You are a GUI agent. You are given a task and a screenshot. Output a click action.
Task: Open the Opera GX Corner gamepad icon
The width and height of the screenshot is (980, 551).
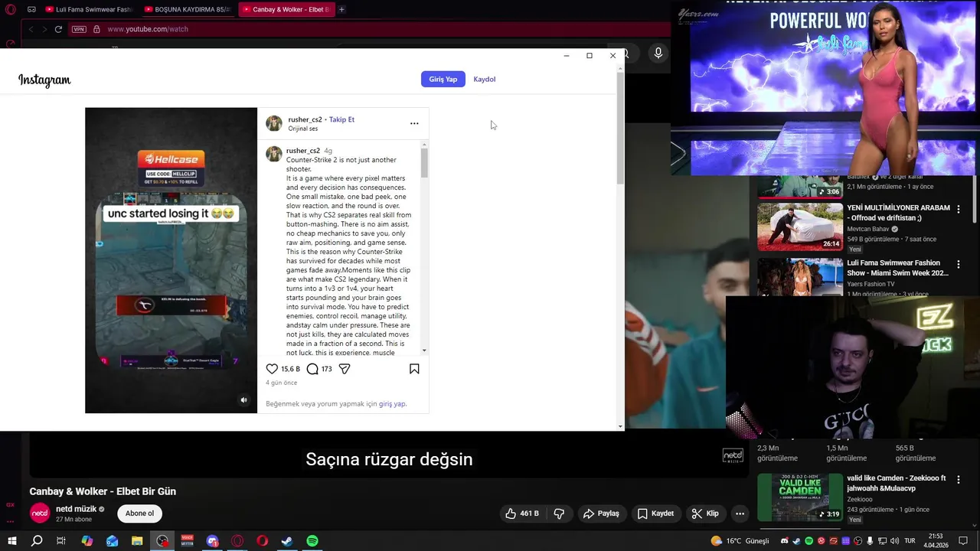(x=31, y=9)
